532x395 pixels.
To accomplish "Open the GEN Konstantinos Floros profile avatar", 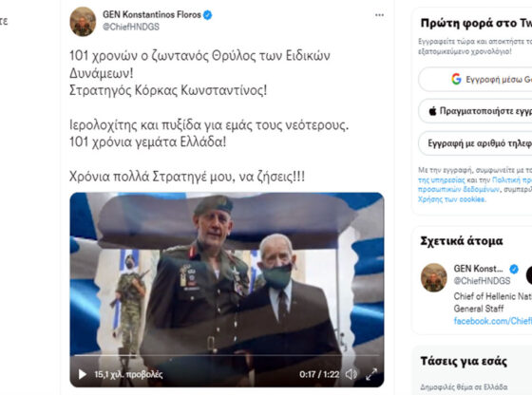I will pyautogui.click(x=83, y=21).
